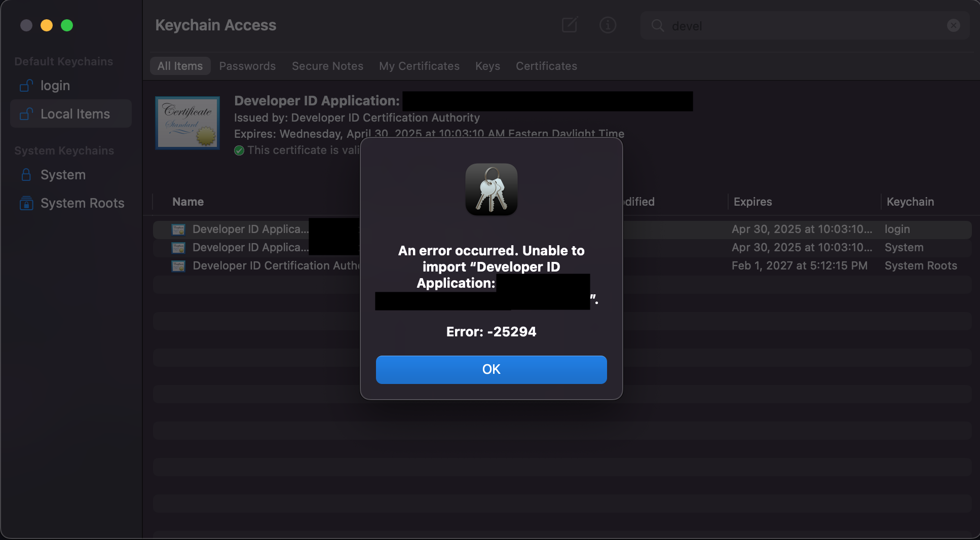
Task: Select Local Items keychain in sidebar
Action: point(71,114)
